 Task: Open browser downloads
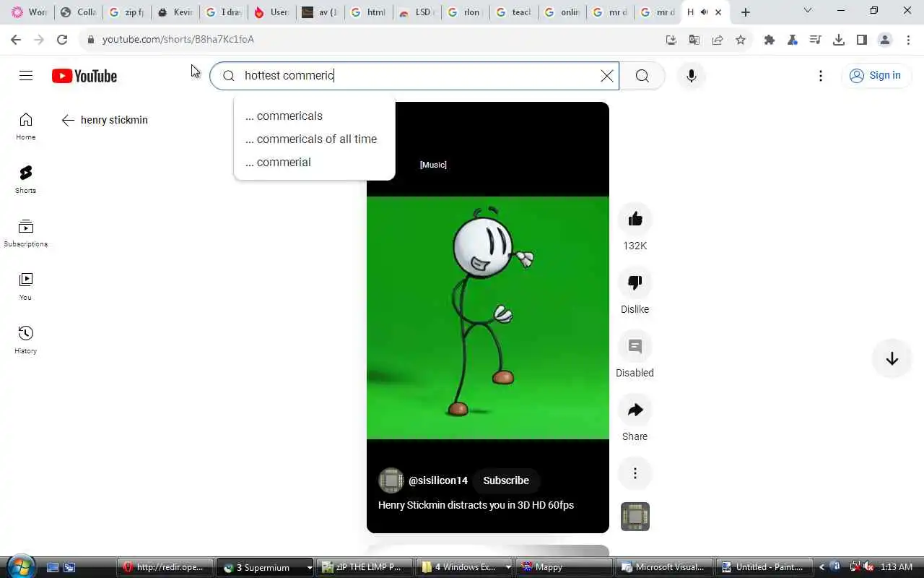839,40
